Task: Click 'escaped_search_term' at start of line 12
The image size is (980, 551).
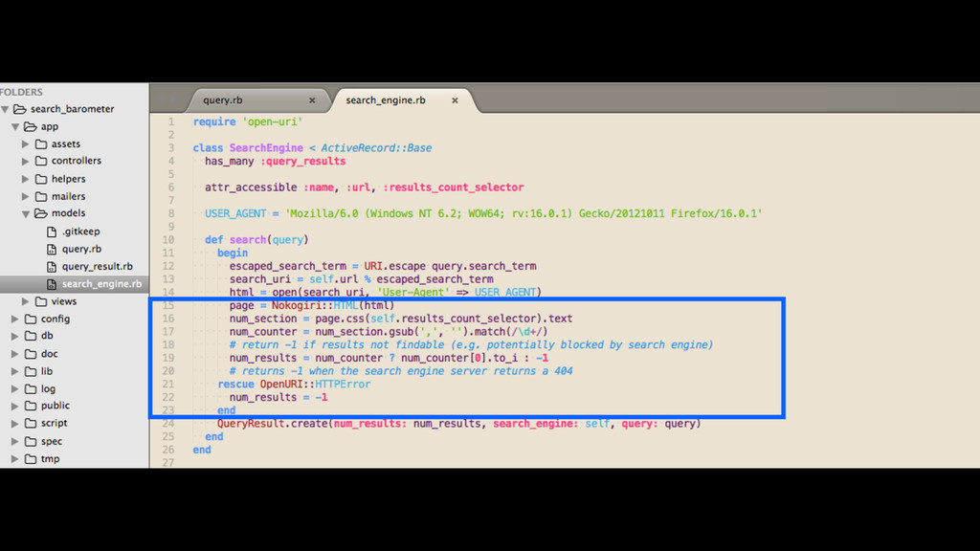Action: (x=287, y=266)
